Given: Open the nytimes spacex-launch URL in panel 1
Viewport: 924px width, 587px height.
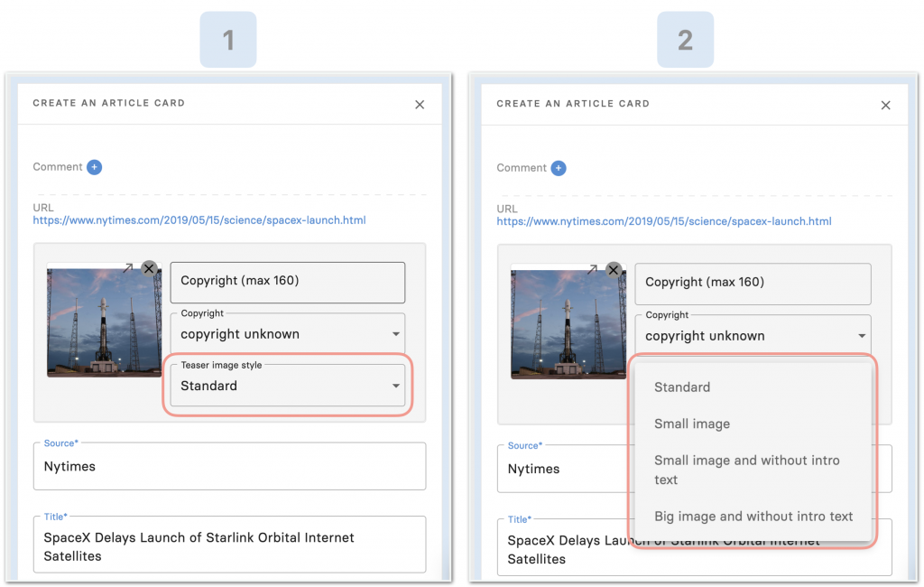Looking at the screenshot, I should point(199,220).
